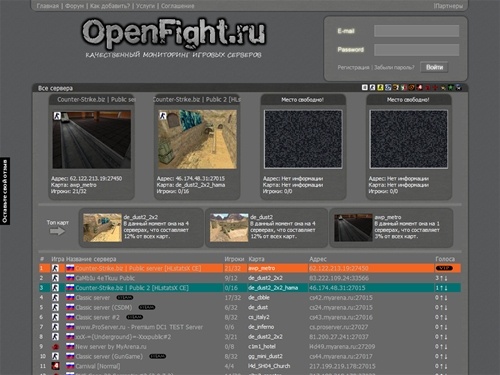Click CS icon on awp_metro featured screenshot
Screen dimensions: 500x375
[57, 116]
